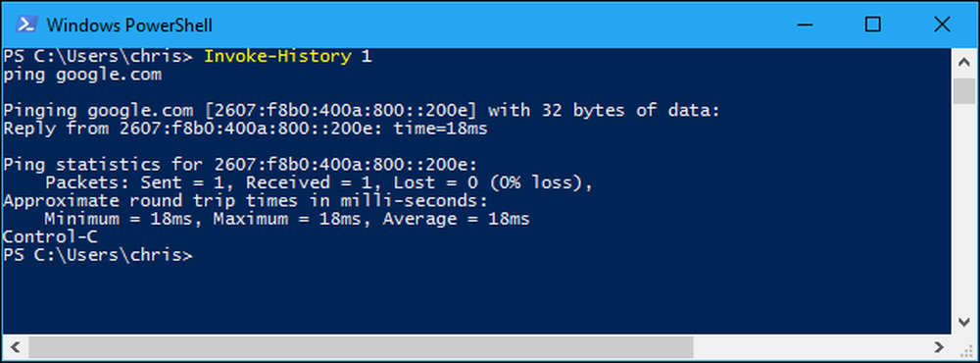Click the vertical scrollbar thumb
The image size is (980, 363).
pos(965,90)
